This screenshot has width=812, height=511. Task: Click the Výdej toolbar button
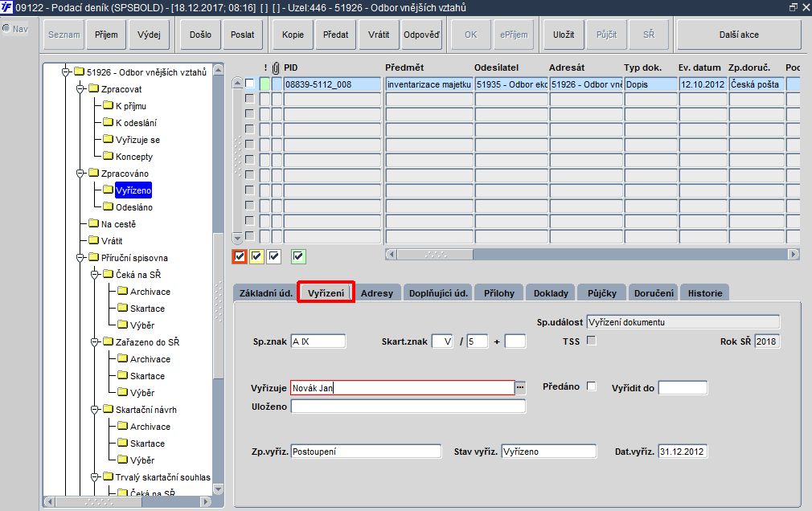pos(150,35)
